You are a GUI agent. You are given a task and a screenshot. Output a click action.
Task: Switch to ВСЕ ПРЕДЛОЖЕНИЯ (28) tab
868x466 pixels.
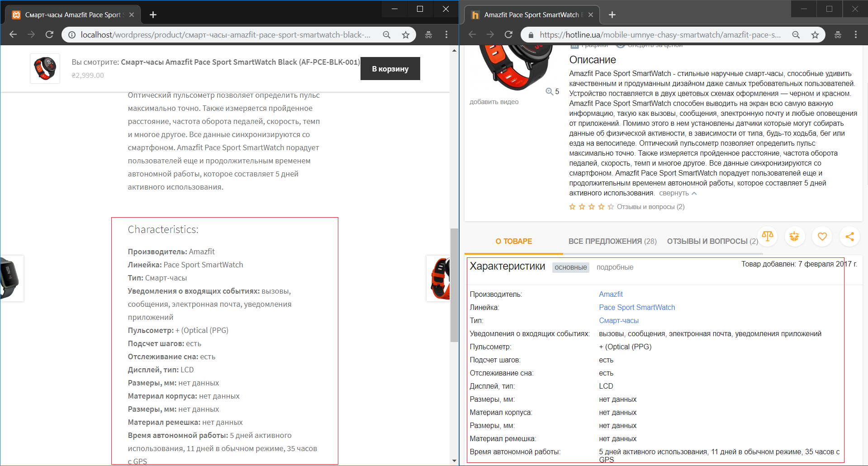(x=612, y=242)
